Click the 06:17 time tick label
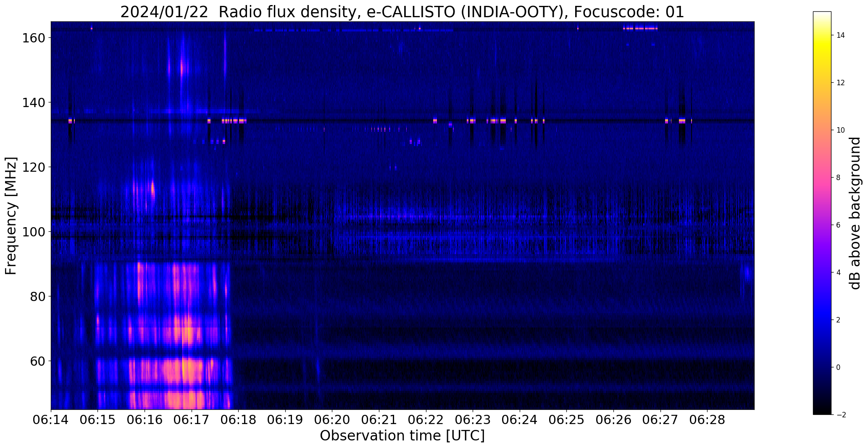Image resolution: width=868 pixels, height=448 pixels. click(192, 420)
